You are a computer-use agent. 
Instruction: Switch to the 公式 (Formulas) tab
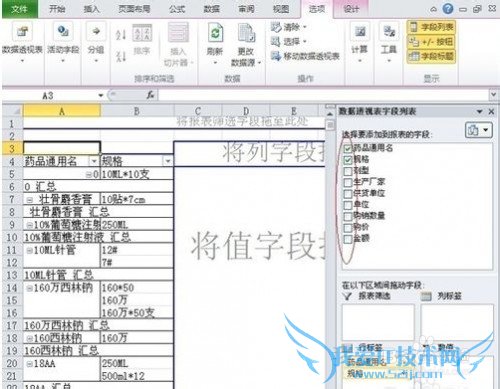(x=177, y=9)
